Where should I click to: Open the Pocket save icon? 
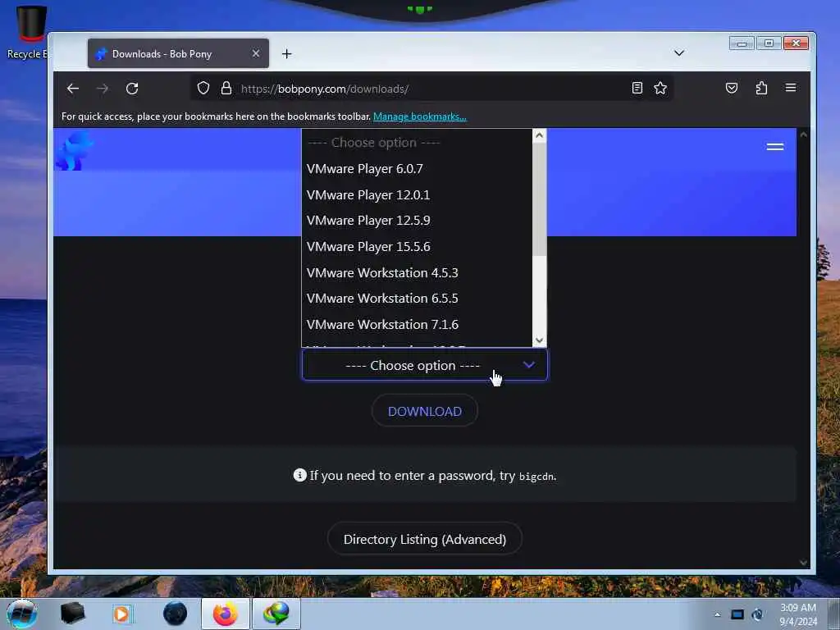tap(731, 88)
